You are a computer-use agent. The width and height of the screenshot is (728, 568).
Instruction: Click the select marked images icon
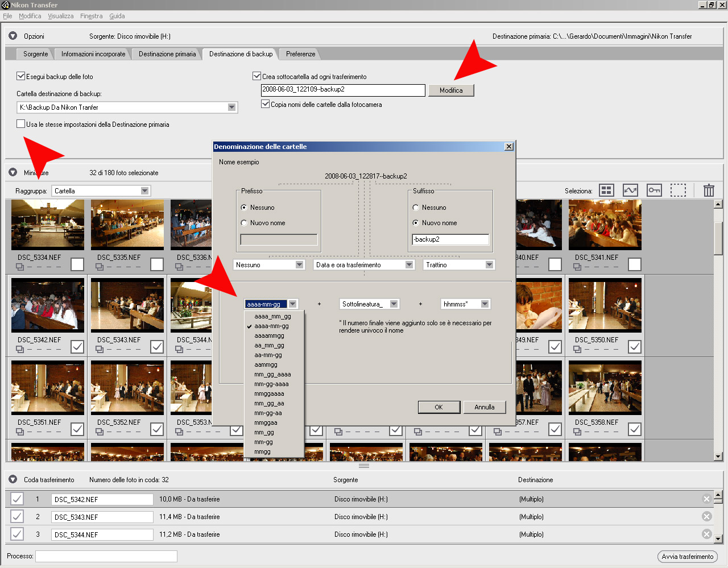pyautogui.click(x=630, y=190)
